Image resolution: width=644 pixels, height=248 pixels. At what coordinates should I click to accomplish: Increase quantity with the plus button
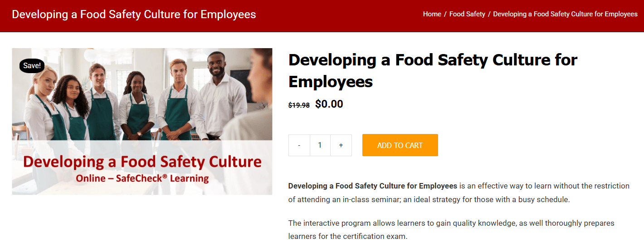[341, 145]
